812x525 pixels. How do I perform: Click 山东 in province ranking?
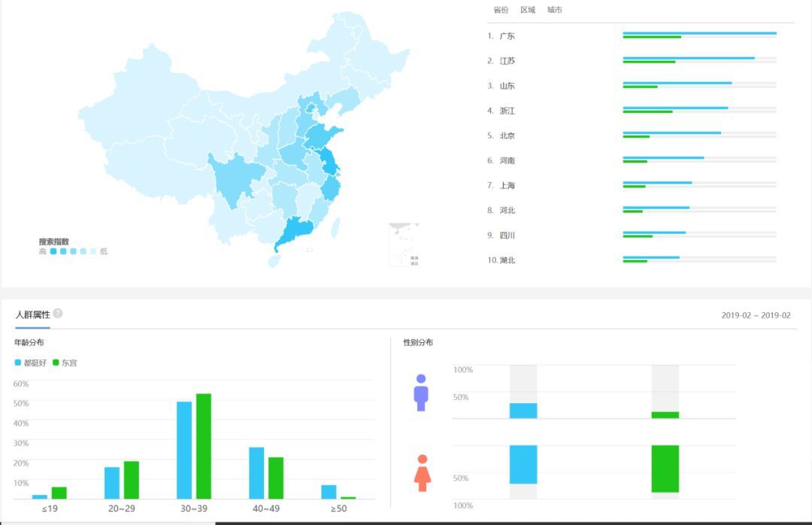[x=507, y=86]
